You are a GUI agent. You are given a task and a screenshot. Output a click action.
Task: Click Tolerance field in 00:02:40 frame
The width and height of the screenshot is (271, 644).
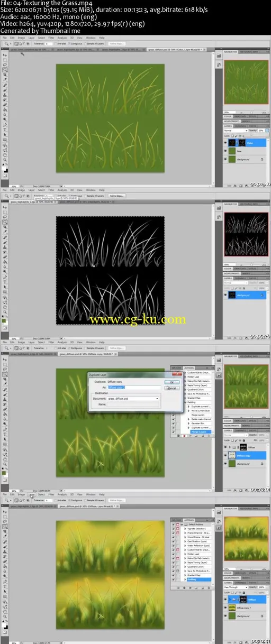[x=48, y=43]
